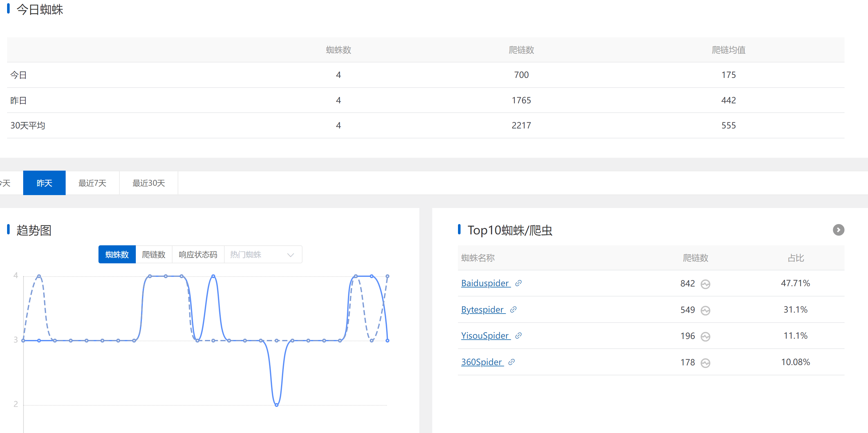
Task: Click the 30天平均 crawl count 2217
Action: tap(521, 125)
